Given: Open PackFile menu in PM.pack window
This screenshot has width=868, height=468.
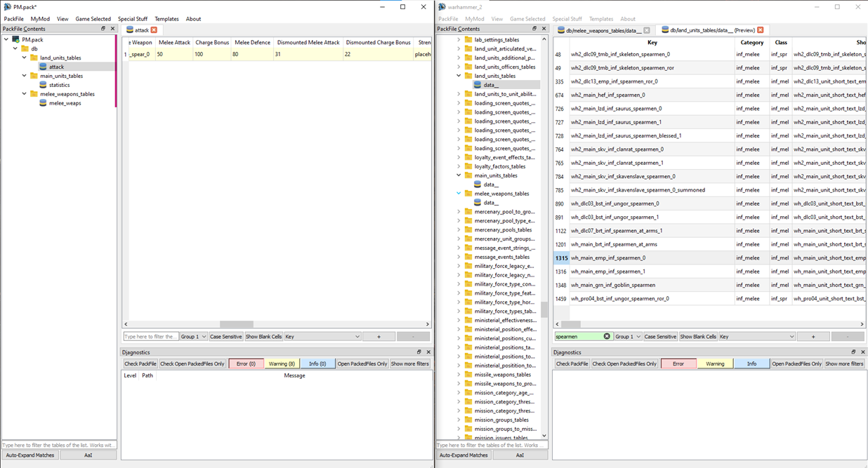Looking at the screenshot, I should tap(13, 19).
